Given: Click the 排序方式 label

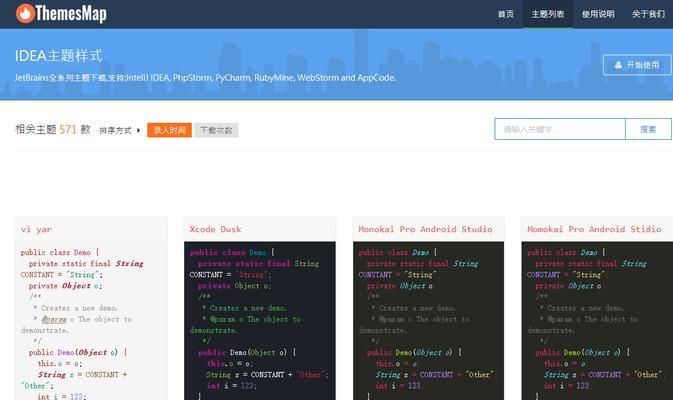Looking at the screenshot, I should point(115,130).
